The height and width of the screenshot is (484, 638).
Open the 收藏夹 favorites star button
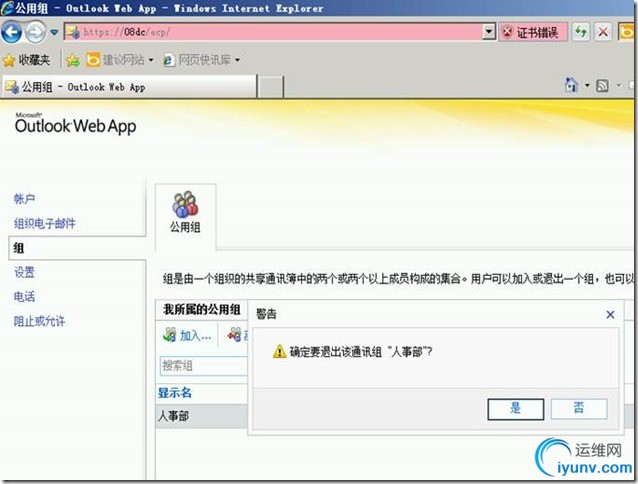pos(27,60)
